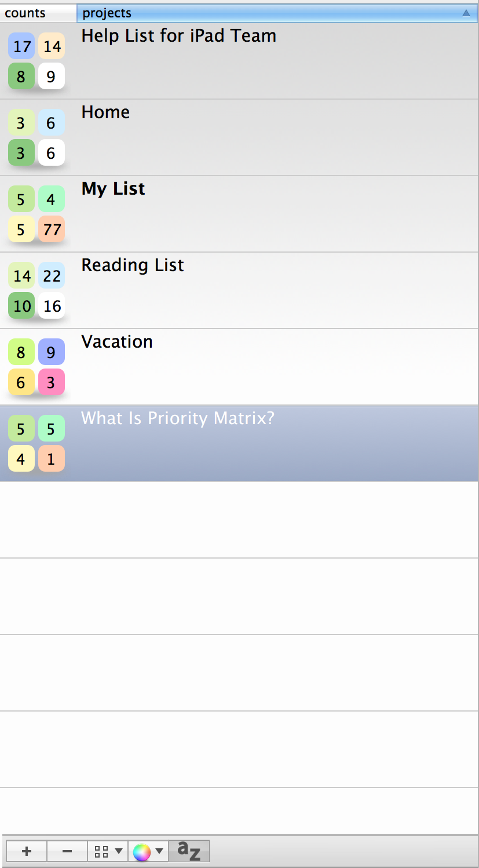Click the sort triangle in projects header
The height and width of the screenshot is (868, 479).
tap(466, 13)
